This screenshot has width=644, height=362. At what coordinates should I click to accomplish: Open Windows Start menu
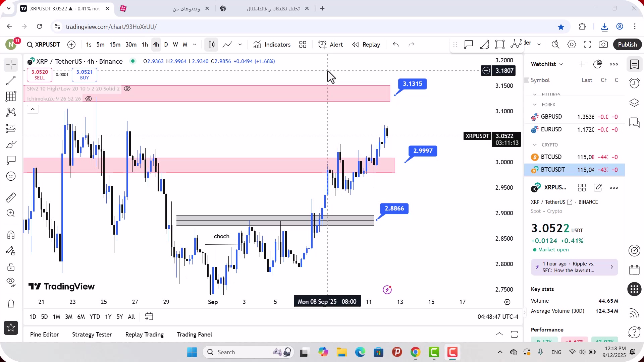pyautogui.click(x=192, y=352)
